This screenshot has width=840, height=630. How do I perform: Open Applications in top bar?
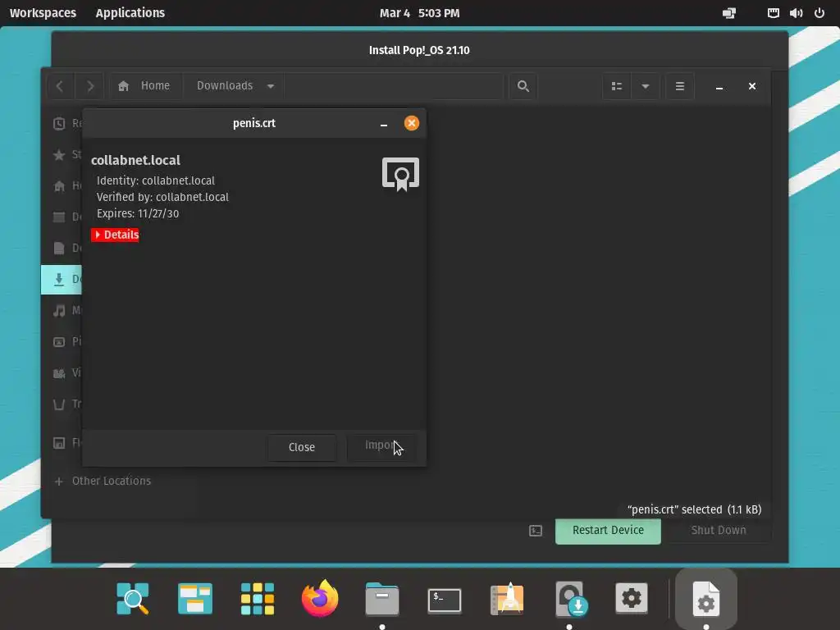pos(130,13)
